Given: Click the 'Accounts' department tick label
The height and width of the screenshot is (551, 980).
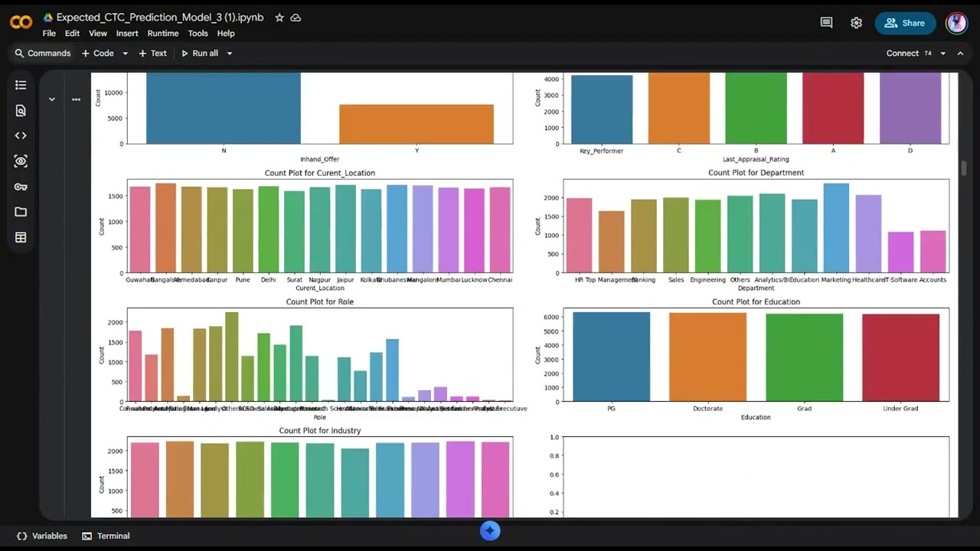Looking at the screenshot, I should coord(933,280).
